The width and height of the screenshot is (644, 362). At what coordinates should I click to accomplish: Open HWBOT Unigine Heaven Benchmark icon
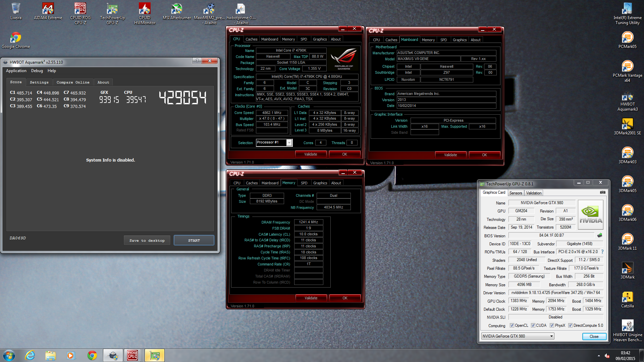[x=627, y=331]
